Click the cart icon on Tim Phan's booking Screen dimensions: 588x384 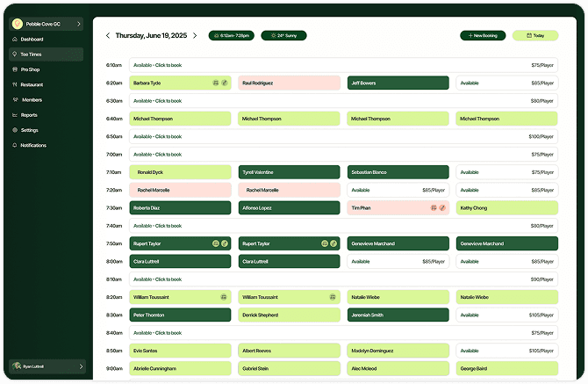(433, 207)
